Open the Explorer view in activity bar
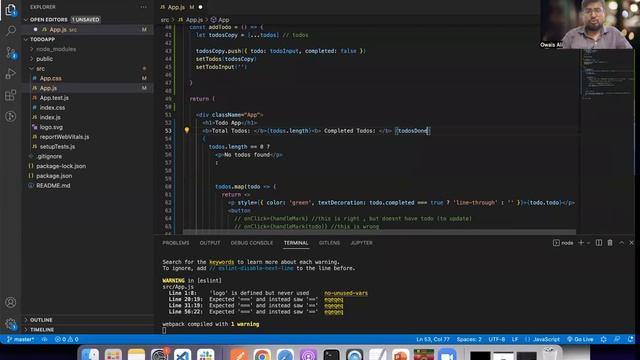Image resolution: width=640 pixels, height=360 pixels. (x=11, y=9)
